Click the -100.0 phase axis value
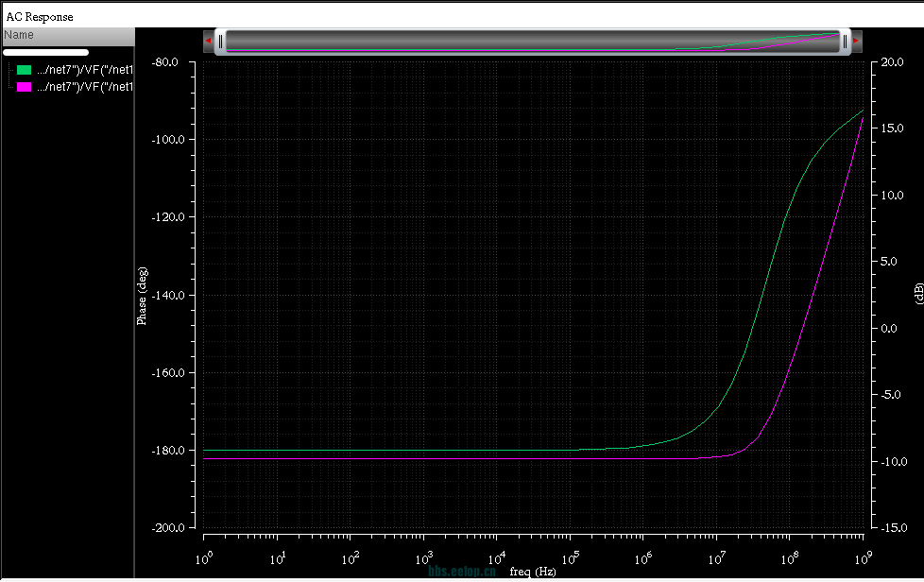The image size is (924, 582). tap(168, 140)
